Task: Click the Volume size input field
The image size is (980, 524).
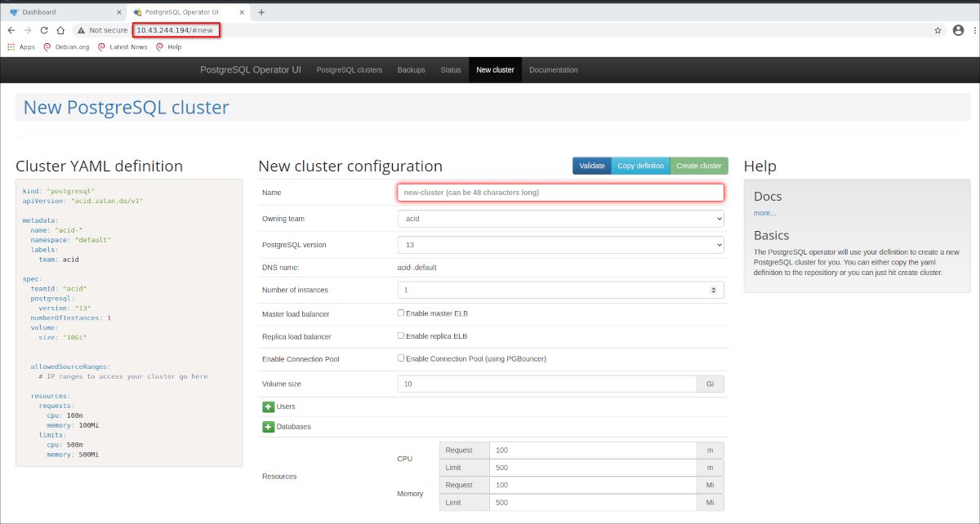Action: pos(547,384)
